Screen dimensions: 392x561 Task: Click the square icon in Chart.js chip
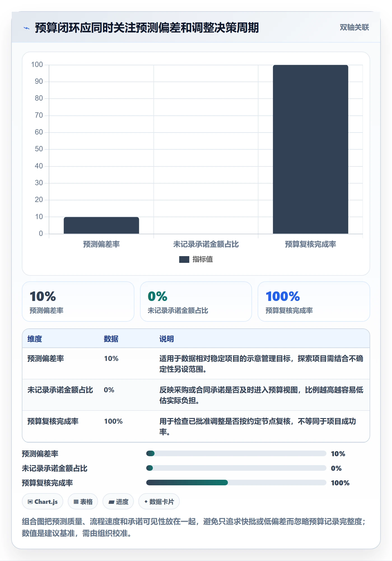click(x=30, y=502)
